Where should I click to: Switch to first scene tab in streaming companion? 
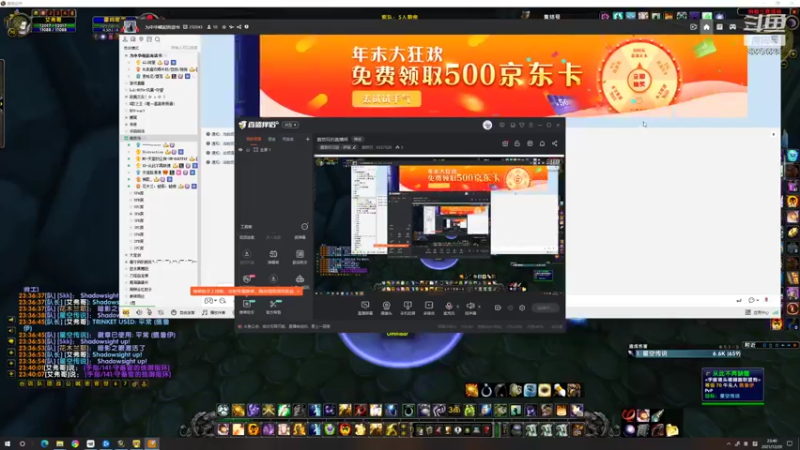(x=254, y=139)
